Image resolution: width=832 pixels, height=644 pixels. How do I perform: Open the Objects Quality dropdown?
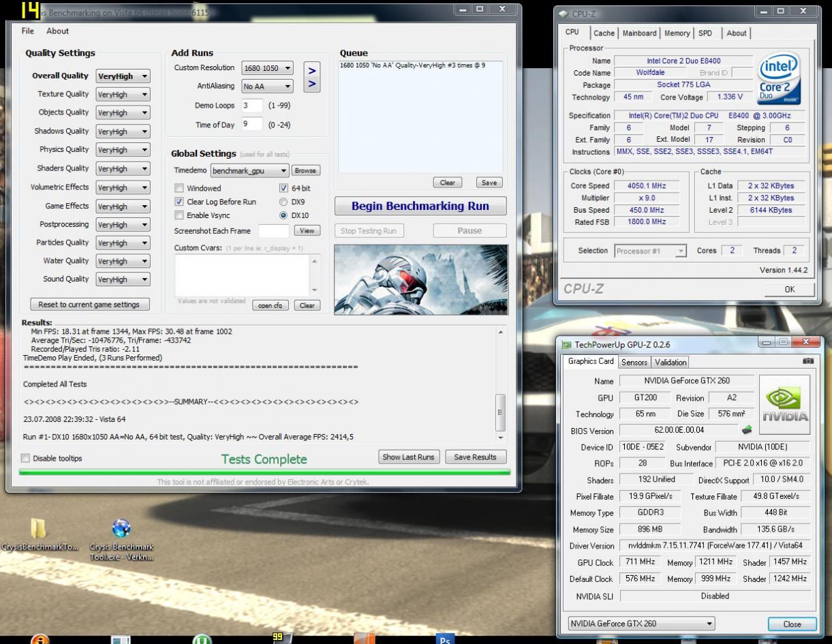click(x=123, y=113)
